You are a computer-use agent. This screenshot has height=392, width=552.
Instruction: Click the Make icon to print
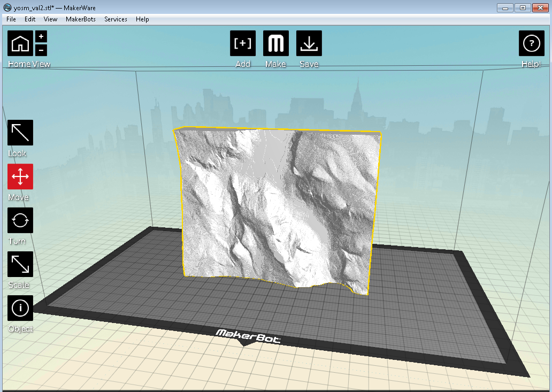[276, 43]
